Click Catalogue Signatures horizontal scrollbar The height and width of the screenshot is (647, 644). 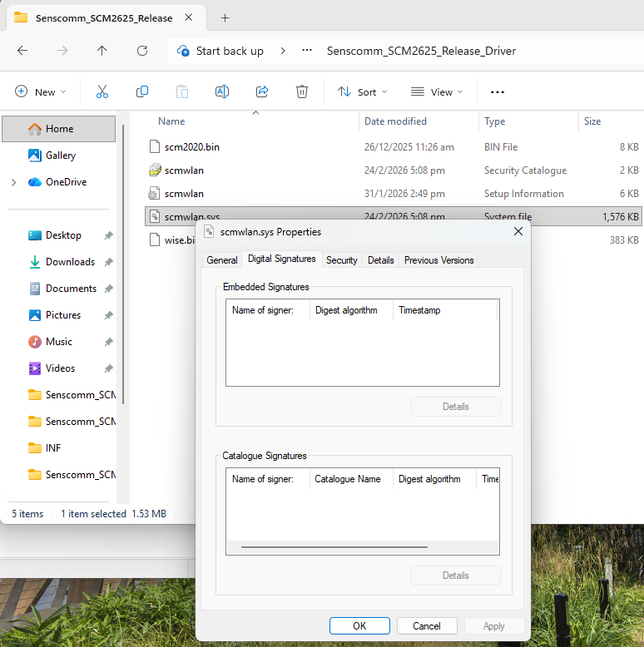(x=334, y=547)
